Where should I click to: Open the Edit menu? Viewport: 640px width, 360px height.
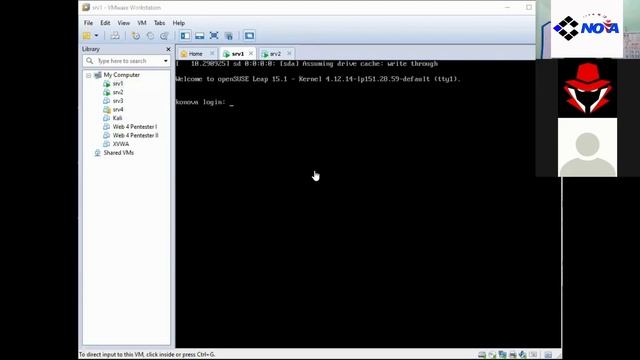105,23
